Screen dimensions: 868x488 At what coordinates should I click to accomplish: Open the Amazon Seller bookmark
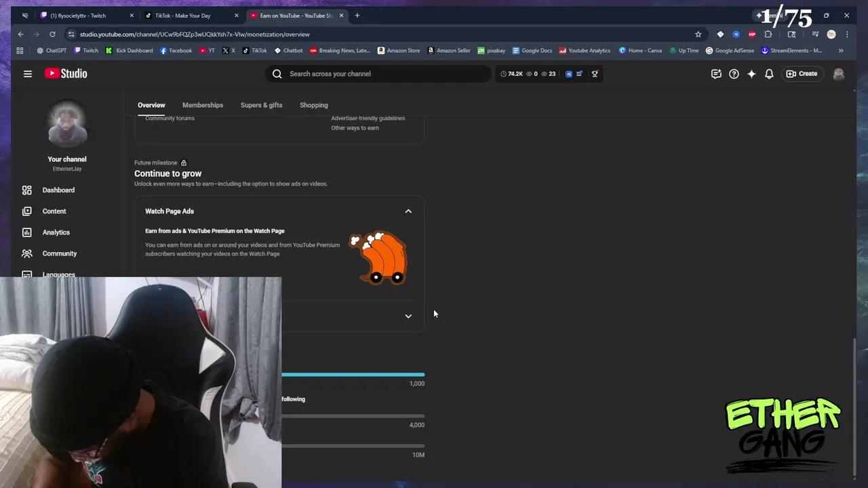449,50
